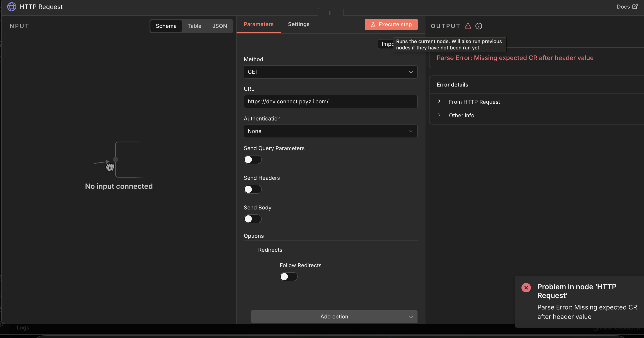Click the panel drag handle at top
644x338 pixels.
[x=331, y=13]
